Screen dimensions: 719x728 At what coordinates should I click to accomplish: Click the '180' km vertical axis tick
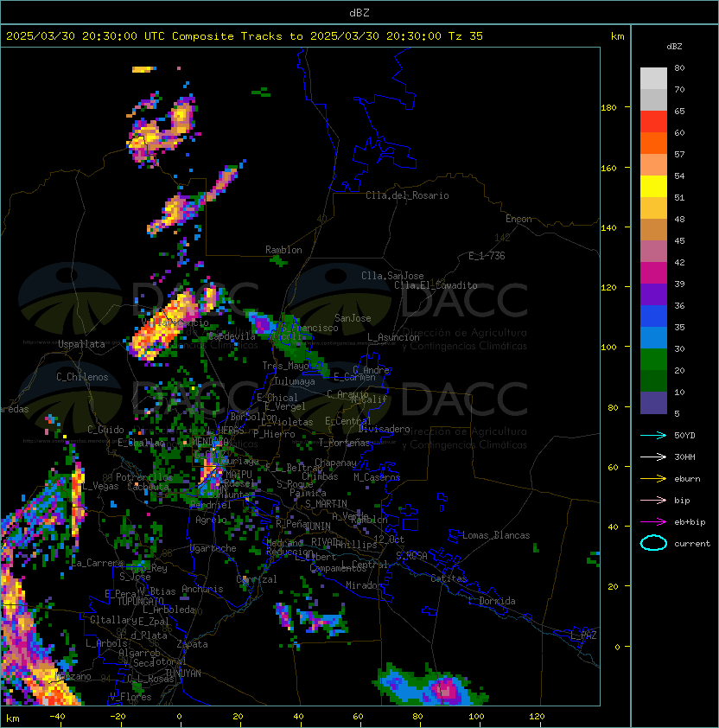608,108
